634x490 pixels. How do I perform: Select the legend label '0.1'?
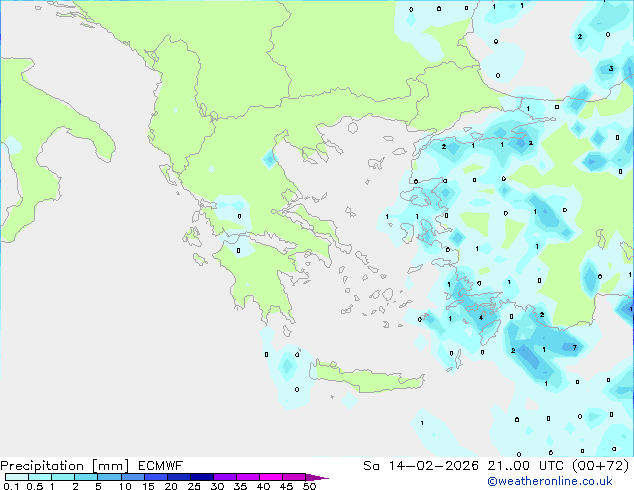[11, 486]
